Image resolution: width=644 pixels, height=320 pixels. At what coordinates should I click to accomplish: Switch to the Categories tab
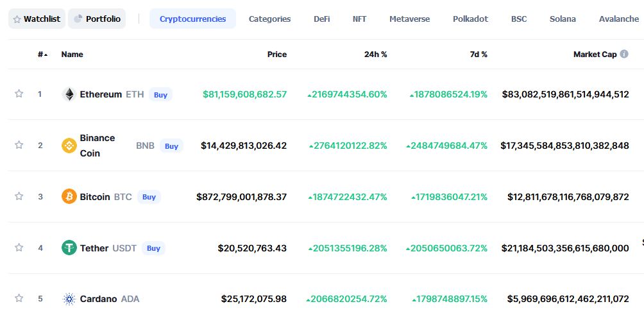[270, 19]
